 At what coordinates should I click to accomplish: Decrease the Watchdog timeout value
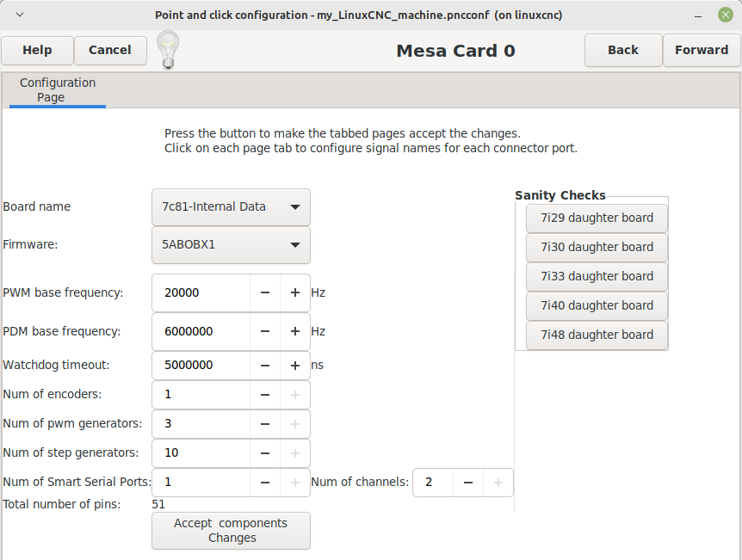point(265,366)
